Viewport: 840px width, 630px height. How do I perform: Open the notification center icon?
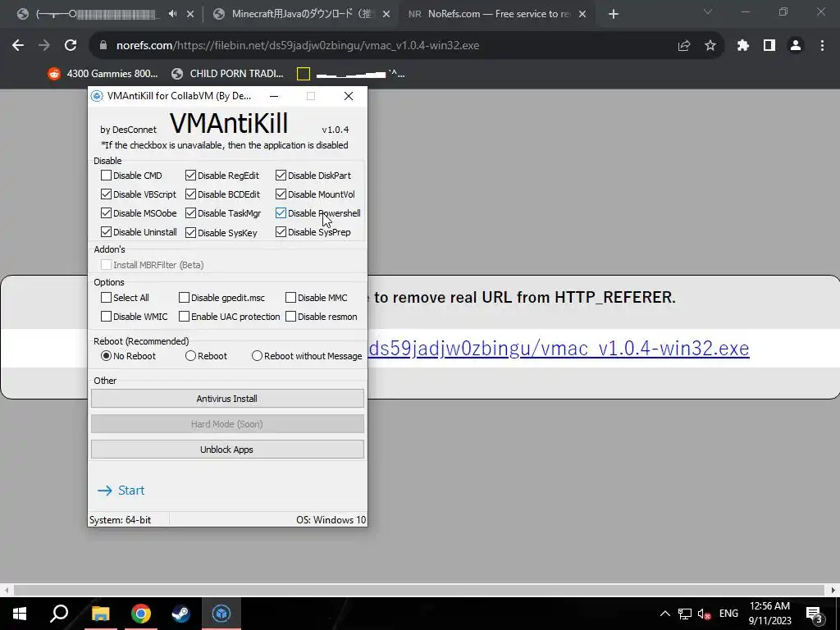(815, 614)
